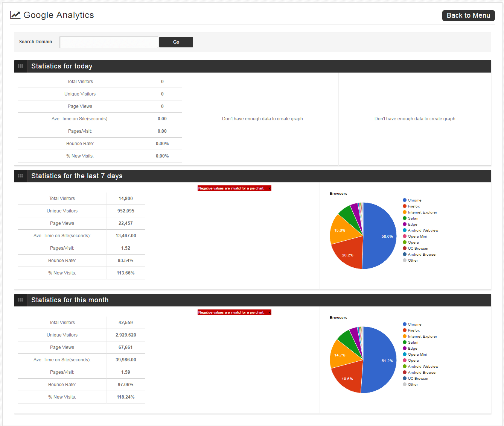Click the Back to Menu button
Image resolution: width=504 pixels, height=426 pixels.
[468, 15]
